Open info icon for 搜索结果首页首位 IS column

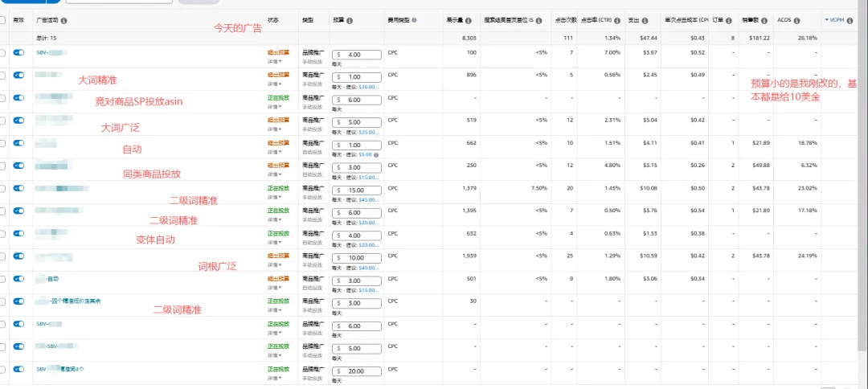coord(538,21)
